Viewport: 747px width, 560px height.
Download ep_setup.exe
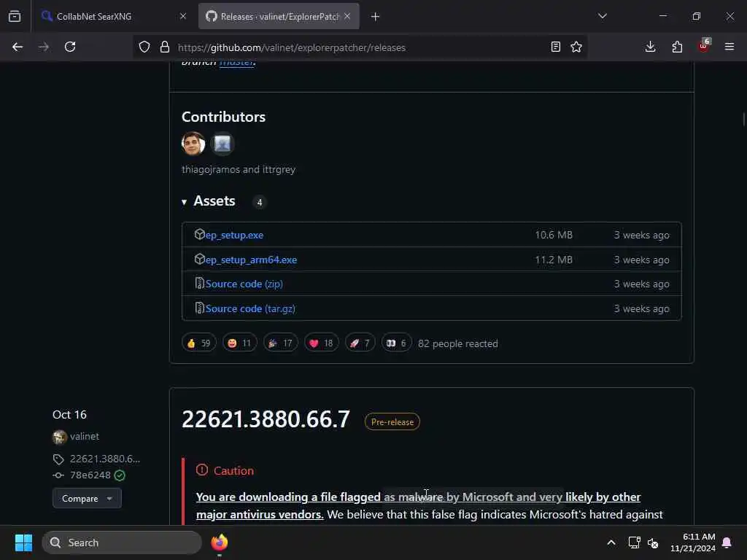click(x=234, y=235)
